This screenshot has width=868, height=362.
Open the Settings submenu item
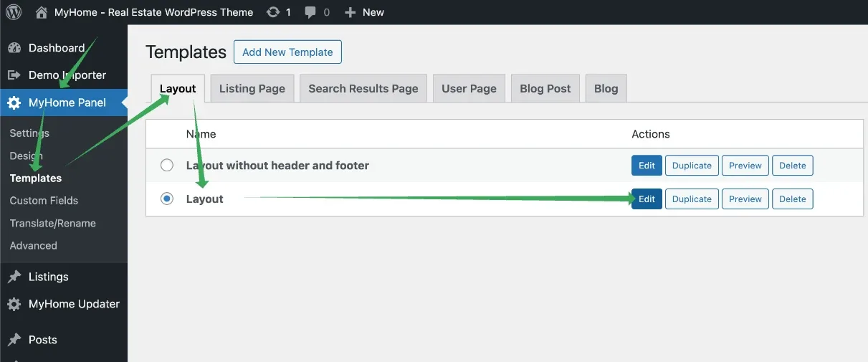pyautogui.click(x=29, y=133)
